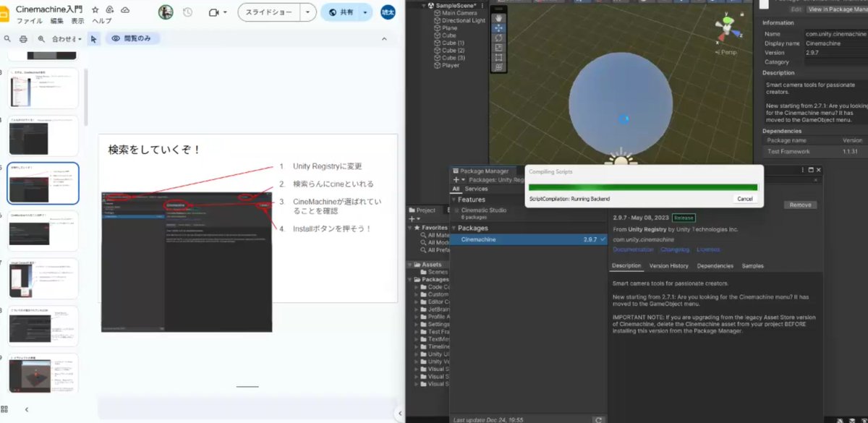Select the Hand view tool in Unity scene
This screenshot has width=868, height=423.
498,18
